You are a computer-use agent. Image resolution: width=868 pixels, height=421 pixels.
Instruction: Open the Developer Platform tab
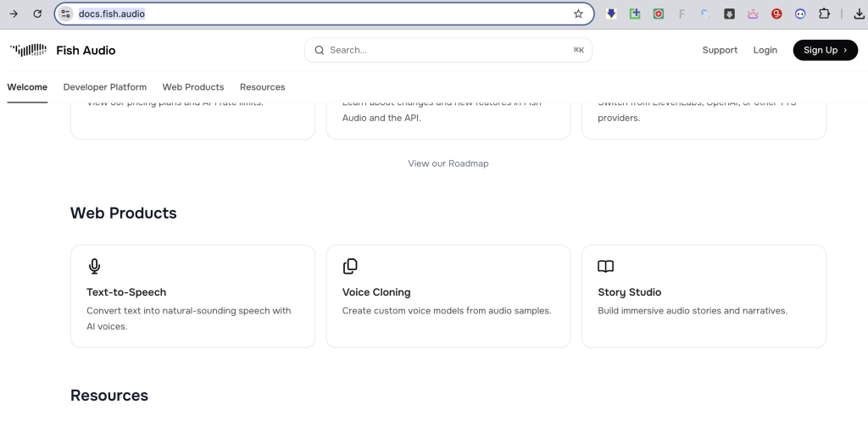tap(104, 87)
